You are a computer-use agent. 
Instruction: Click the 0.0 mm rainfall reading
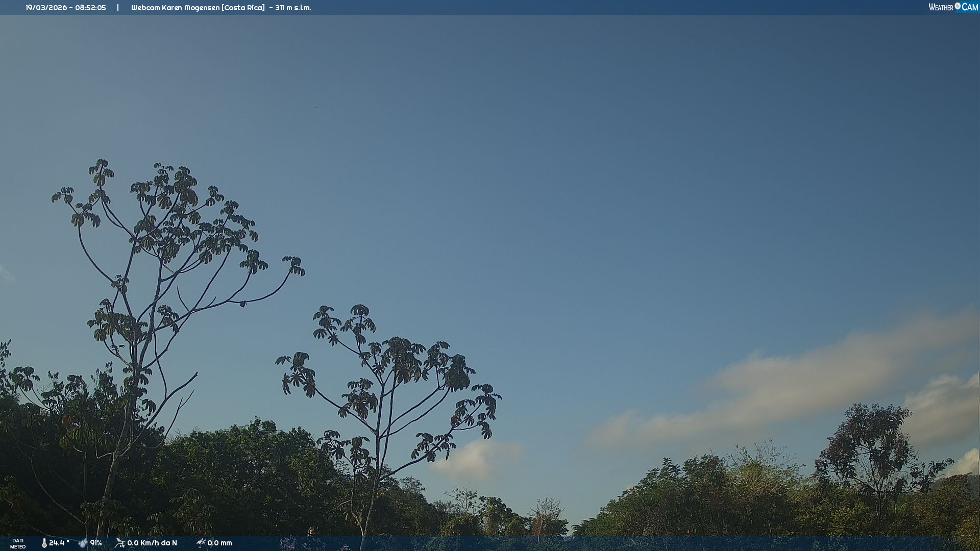(x=219, y=543)
